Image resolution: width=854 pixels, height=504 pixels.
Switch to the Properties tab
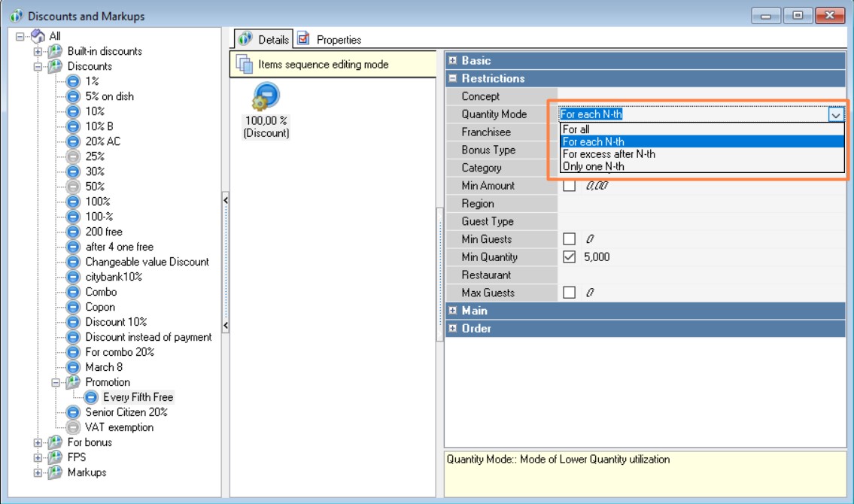[x=330, y=39]
